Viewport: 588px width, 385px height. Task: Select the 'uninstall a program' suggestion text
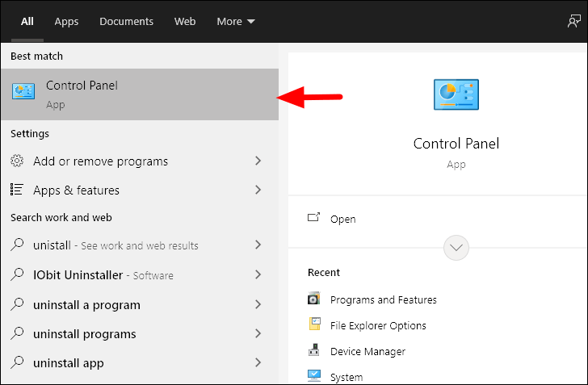pyautogui.click(x=86, y=305)
